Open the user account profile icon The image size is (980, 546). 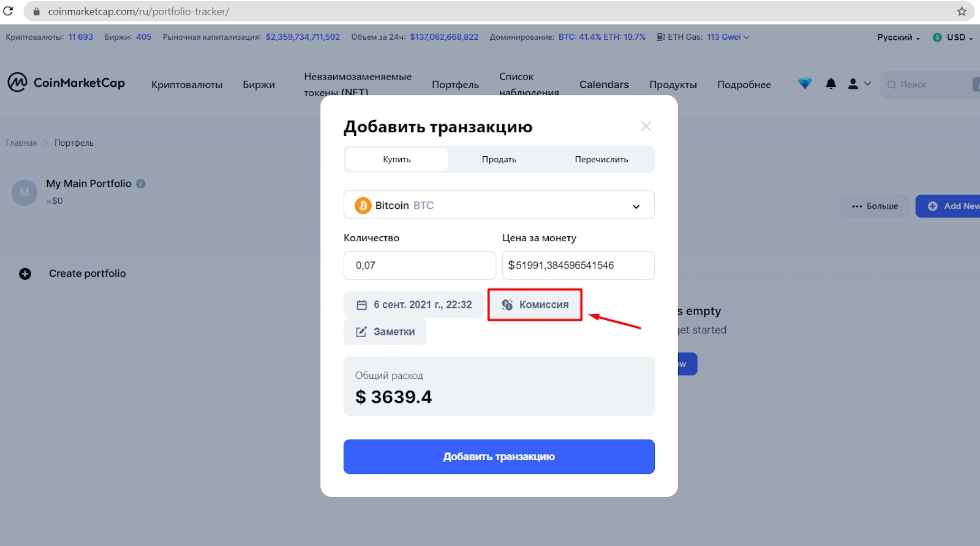[853, 84]
